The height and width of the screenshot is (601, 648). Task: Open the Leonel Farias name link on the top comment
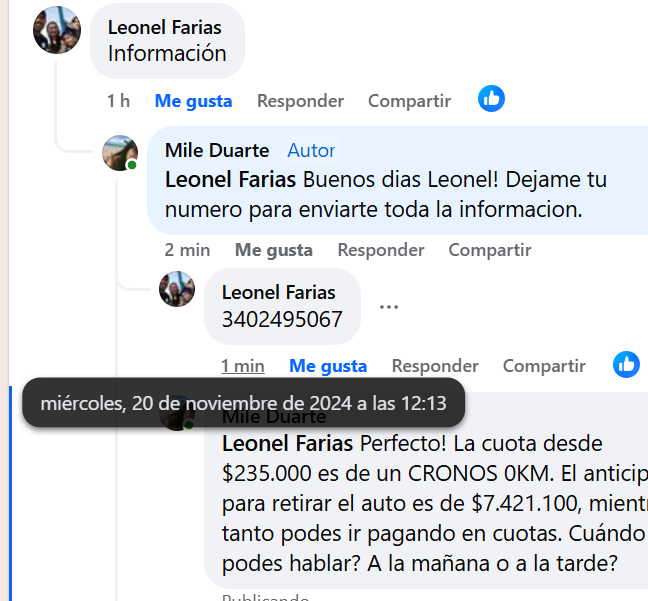pyautogui.click(x=165, y=27)
